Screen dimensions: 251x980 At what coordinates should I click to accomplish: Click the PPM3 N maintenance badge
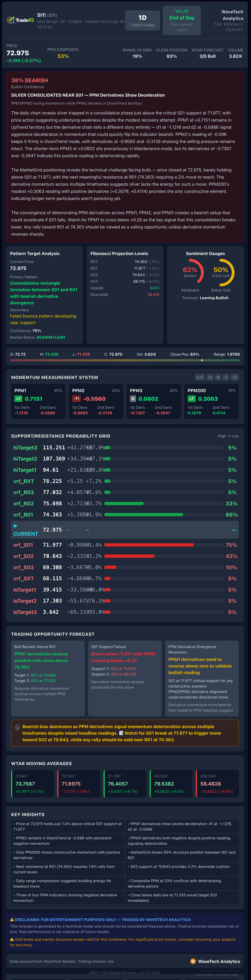(x=133, y=399)
